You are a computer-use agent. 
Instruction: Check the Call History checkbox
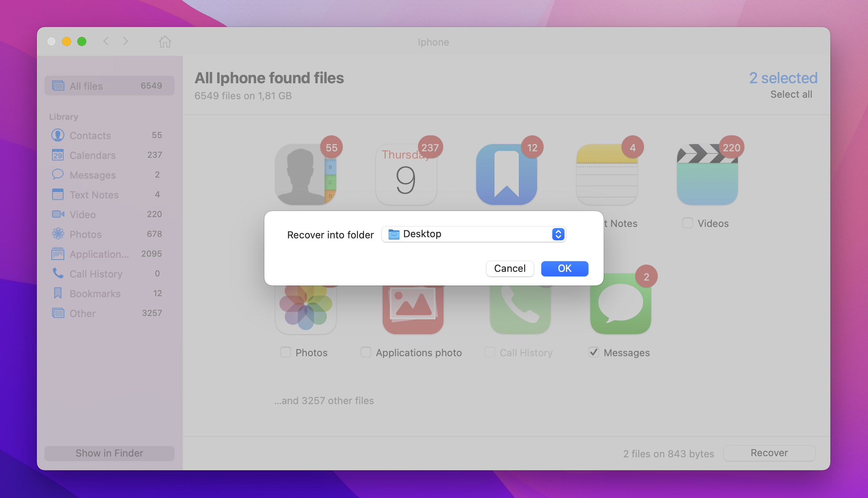pos(490,352)
